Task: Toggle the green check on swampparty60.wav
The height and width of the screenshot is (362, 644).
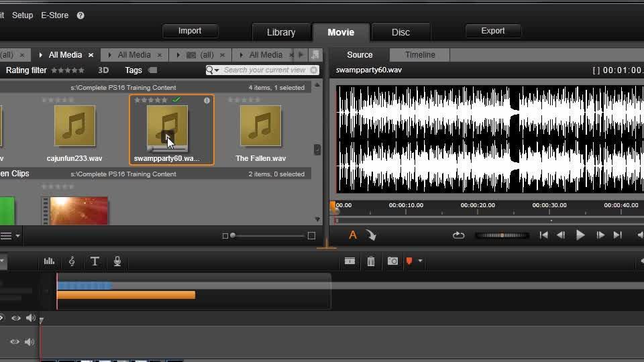Action: [176, 99]
